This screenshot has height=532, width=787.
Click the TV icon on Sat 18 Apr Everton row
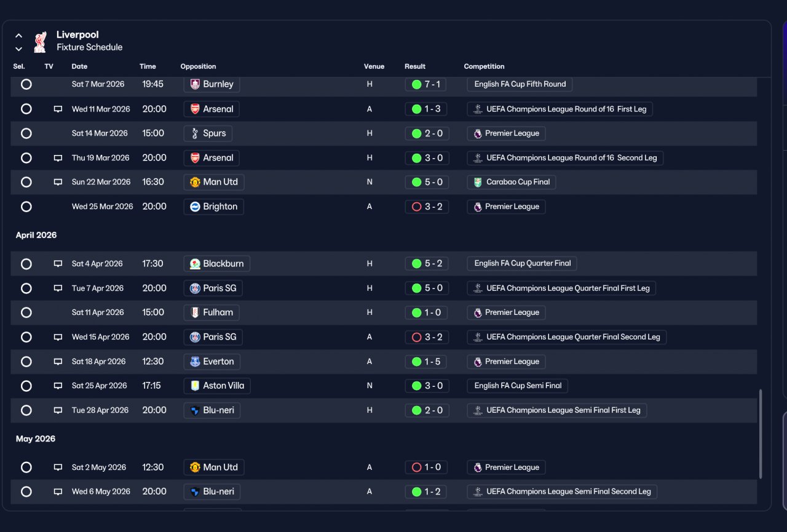point(58,362)
